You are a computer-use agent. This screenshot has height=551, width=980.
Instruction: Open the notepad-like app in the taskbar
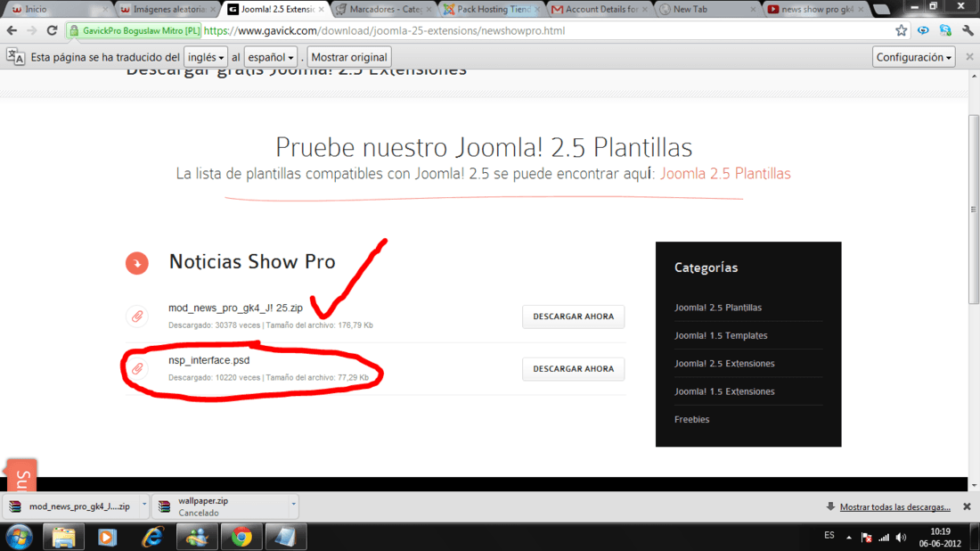pos(286,538)
